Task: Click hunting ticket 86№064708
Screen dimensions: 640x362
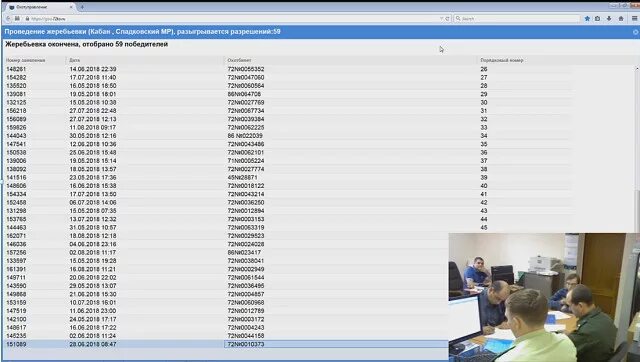Action: pyautogui.click(x=244, y=94)
